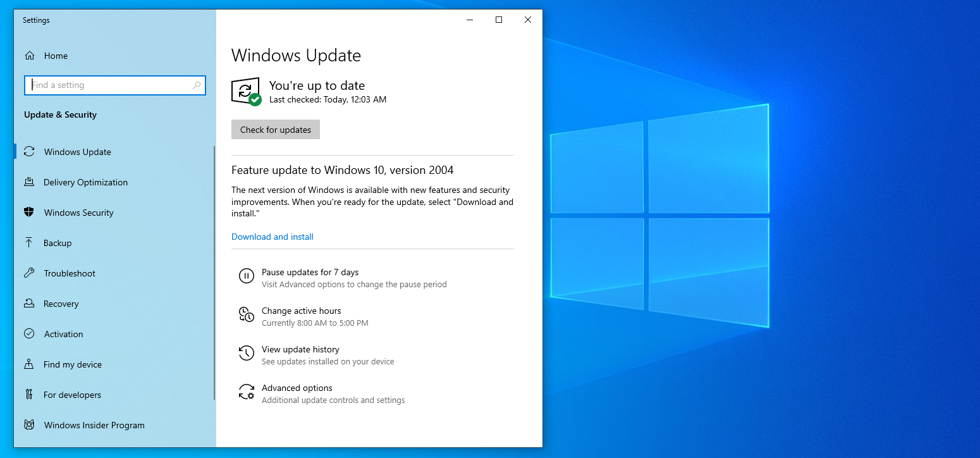Click the sidebar vertical scrollbar
980x458 pixels.
(214, 273)
